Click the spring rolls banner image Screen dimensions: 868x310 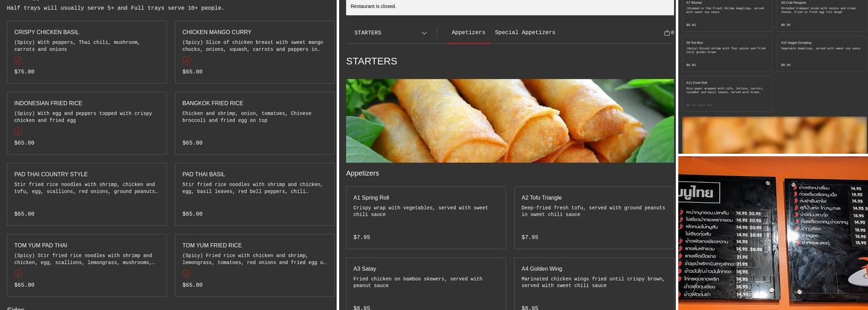coord(510,121)
